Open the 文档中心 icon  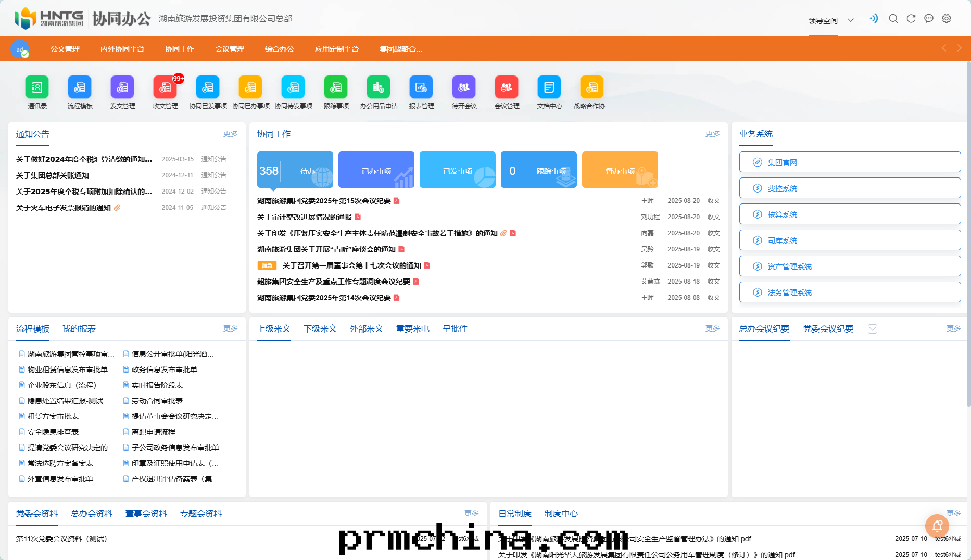[x=549, y=87]
